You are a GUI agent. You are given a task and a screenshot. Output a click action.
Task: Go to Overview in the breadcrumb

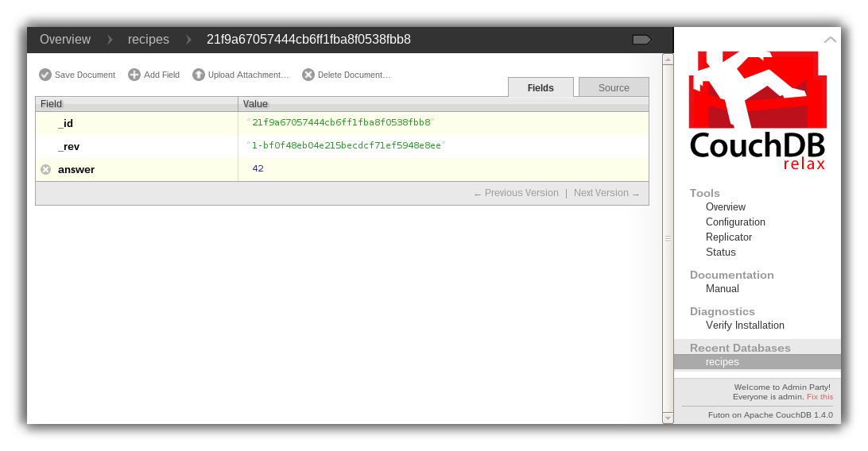click(x=64, y=39)
